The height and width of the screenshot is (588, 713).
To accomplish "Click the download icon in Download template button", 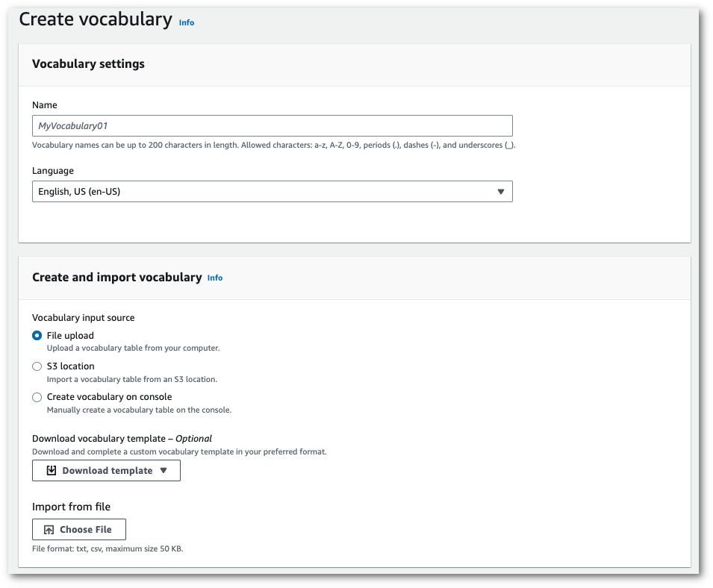I will [x=49, y=470].
